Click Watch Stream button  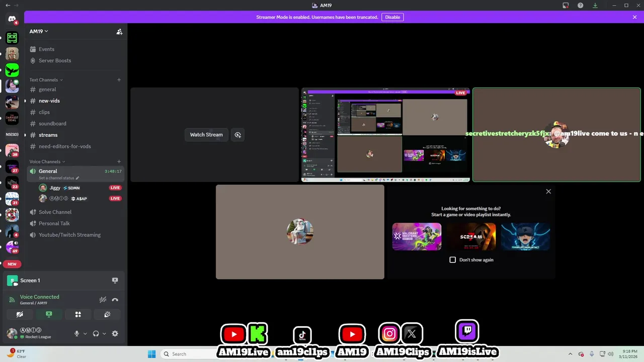pyautogui.click(x=206, y=135)
